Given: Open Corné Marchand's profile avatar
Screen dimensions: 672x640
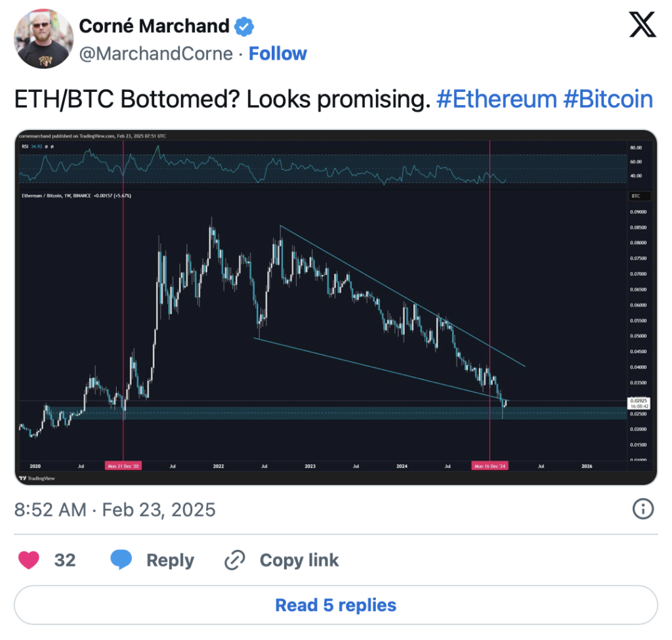Looking at the screenshot, I should (x=43, y=39).
